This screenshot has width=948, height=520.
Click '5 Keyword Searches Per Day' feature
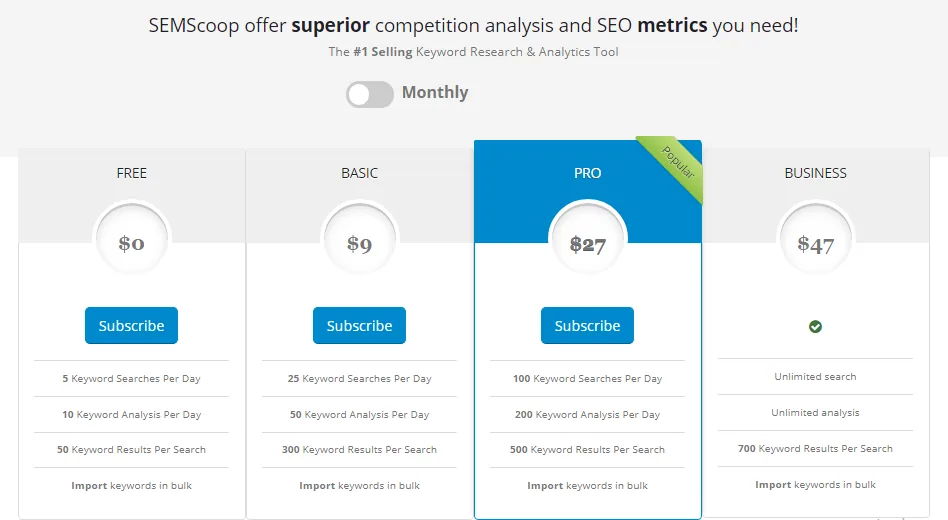pos(131,379)
